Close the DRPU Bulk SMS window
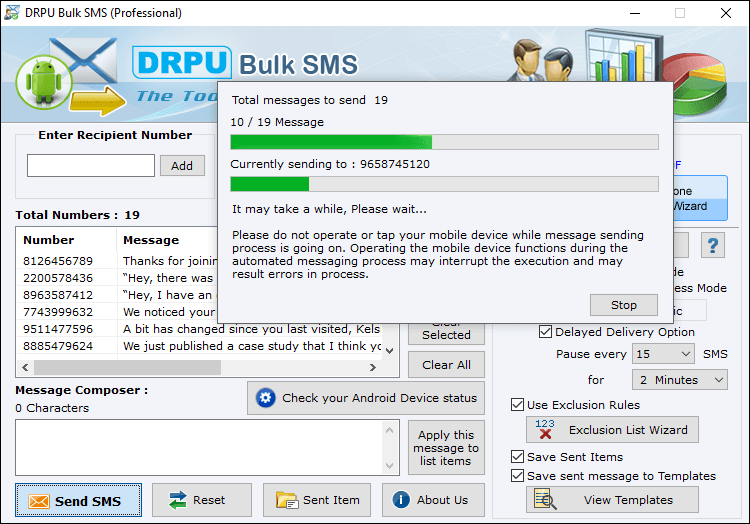The image size is (750, 524). (726, 13)
